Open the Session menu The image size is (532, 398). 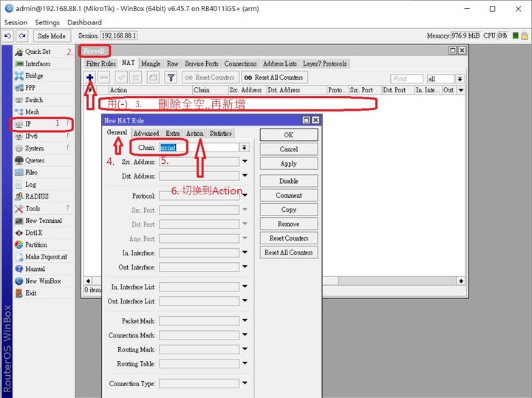click(16, 22)
